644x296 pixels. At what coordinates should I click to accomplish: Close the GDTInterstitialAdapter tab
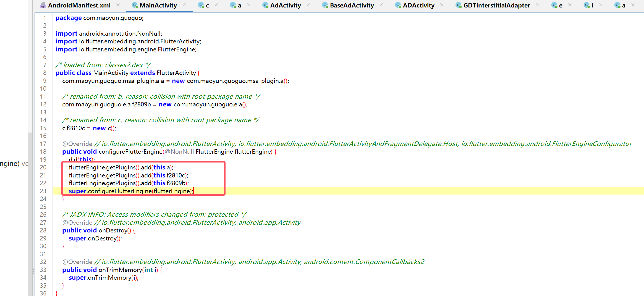pyautogui.click(x=537, y=5)
